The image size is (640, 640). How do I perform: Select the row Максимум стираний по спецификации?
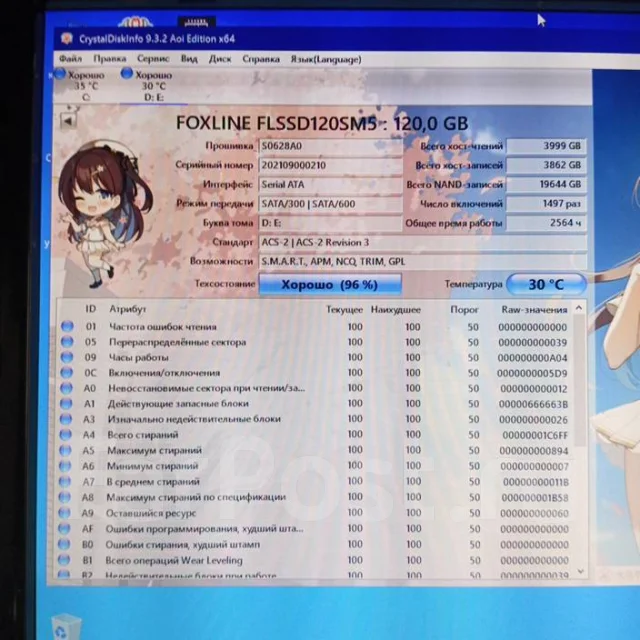[x=315, y=497]
